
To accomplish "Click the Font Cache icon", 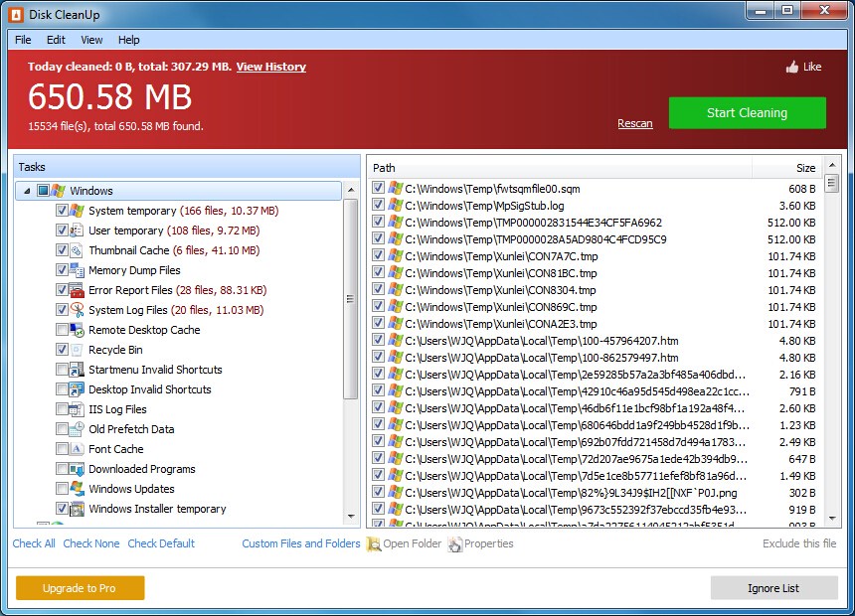I will tap(77, 449).
